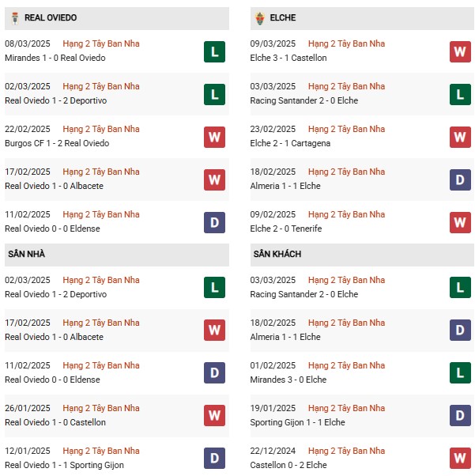Click W badge for Burgos CF 1-2 Real Oviedo
This screenshot has height=476, width=475.
click(214, 137)
